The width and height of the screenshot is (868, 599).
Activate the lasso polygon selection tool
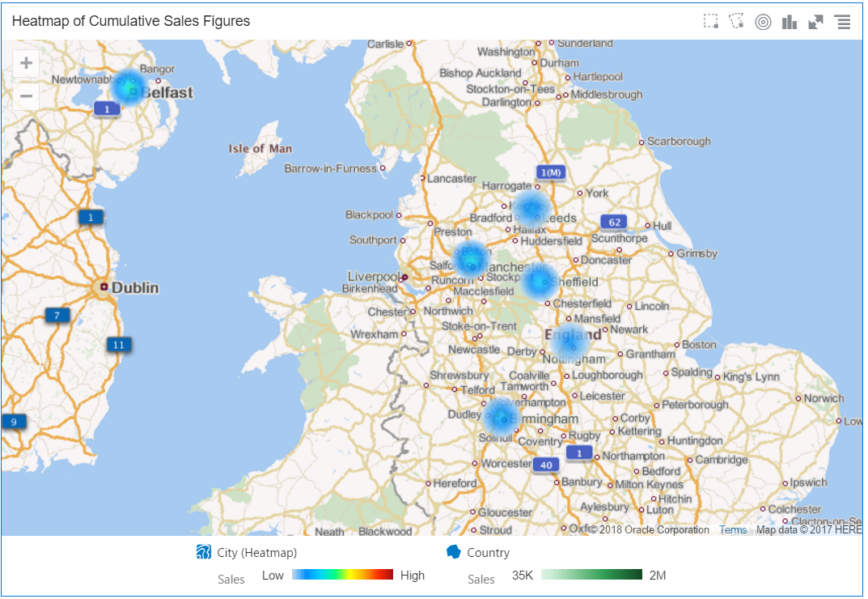(x=737, y=22)
